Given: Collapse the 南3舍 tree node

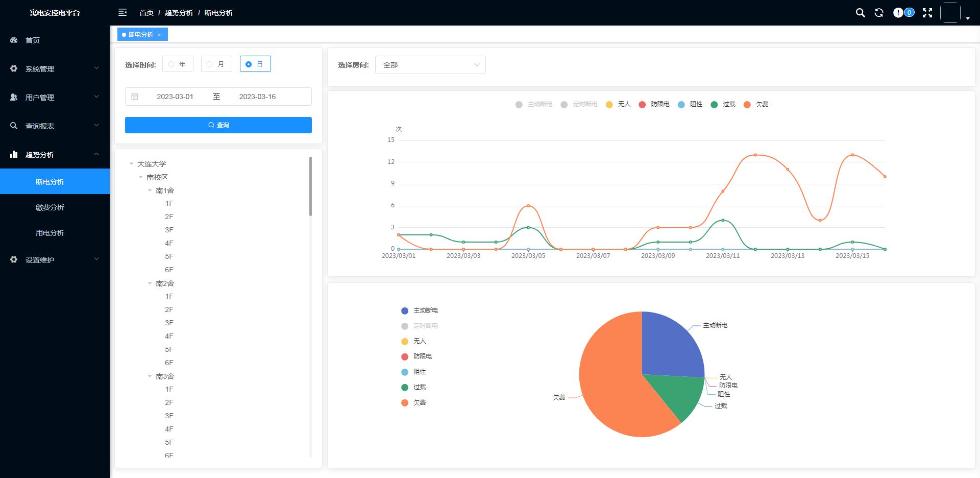Looking at the screenshot, I should pos(150,376).
